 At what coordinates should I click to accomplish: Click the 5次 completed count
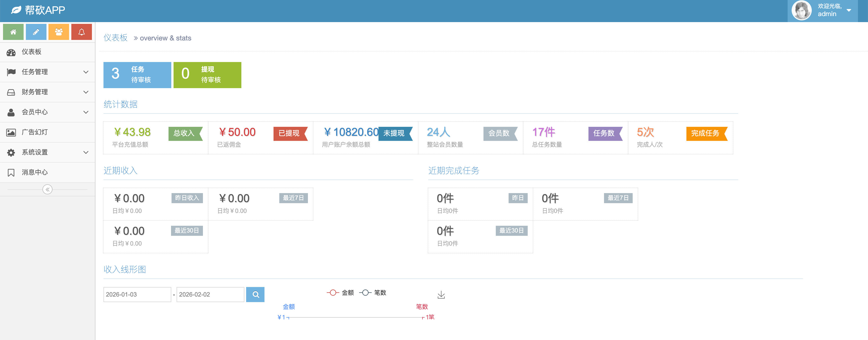point(645,132)
